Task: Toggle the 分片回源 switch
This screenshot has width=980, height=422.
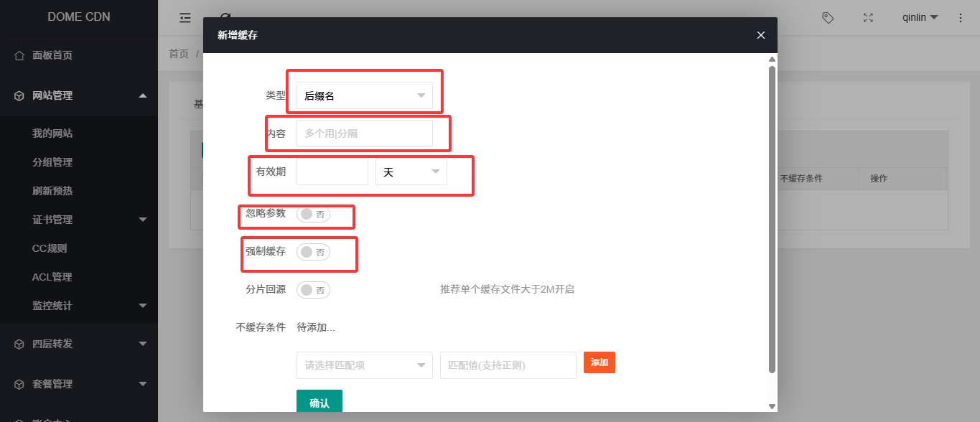Action: tap(313, 290)
